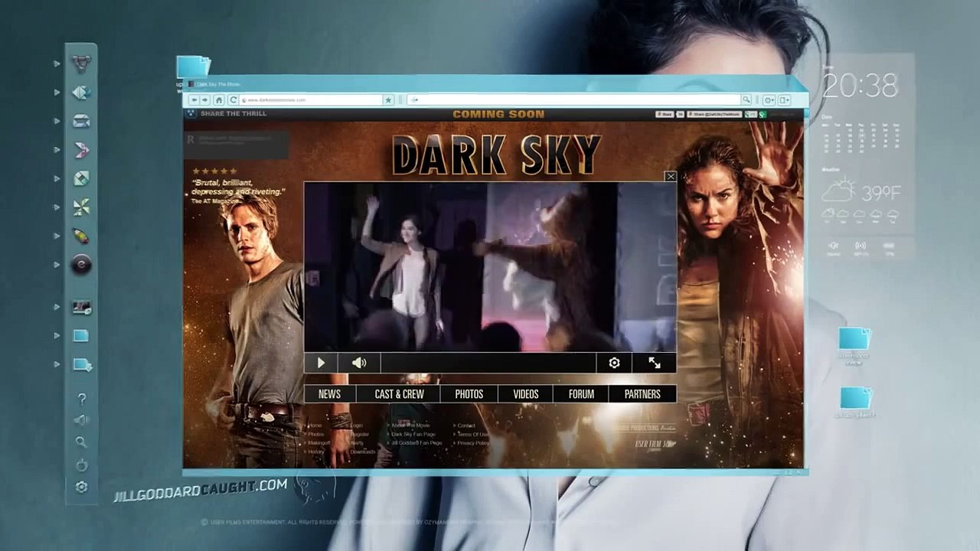Open system settings gear in the dock
The width and height of the screenshot is (980, 551).
tap(81, 487)
